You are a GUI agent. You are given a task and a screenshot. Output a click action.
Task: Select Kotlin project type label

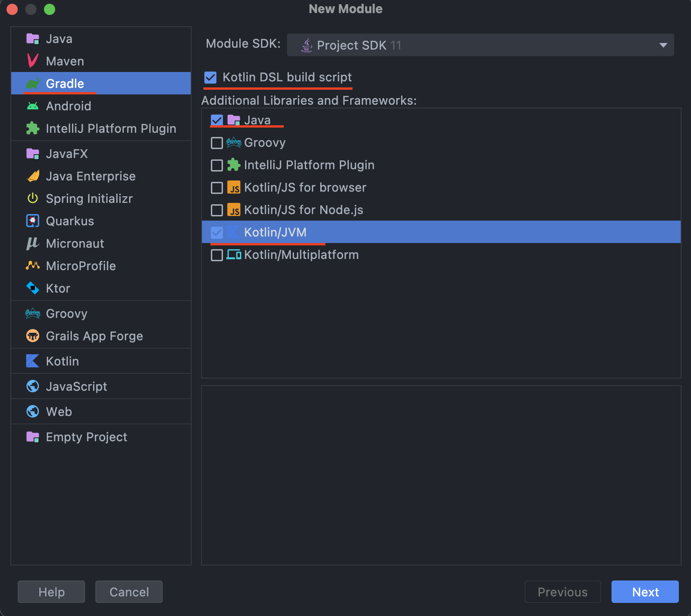(x=62, y=361)
